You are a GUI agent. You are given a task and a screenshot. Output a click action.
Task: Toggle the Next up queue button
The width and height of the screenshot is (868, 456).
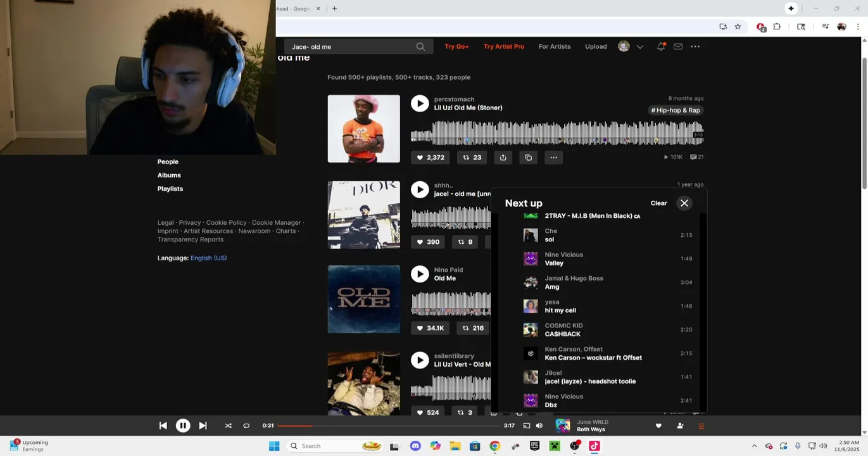(x=701, y=426)
